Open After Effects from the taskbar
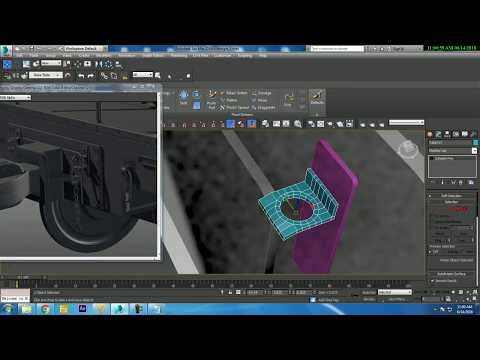 click(x=82, y=309)
